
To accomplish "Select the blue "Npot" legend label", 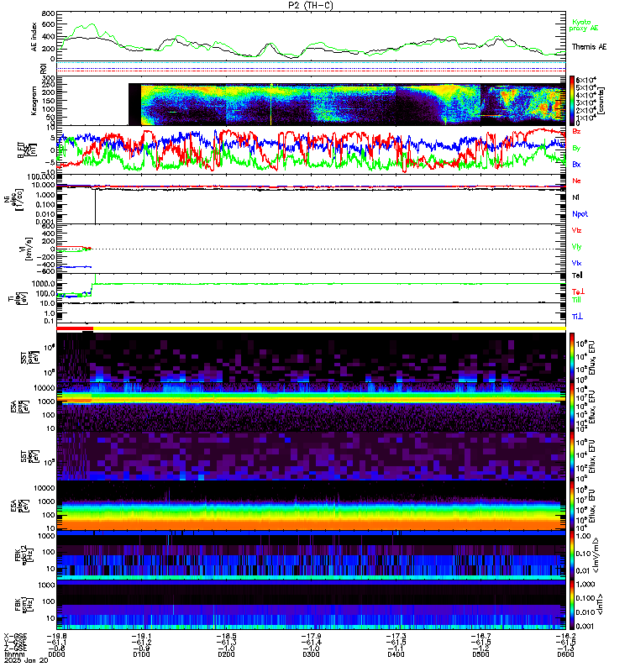I will click(x=580, y=214).
